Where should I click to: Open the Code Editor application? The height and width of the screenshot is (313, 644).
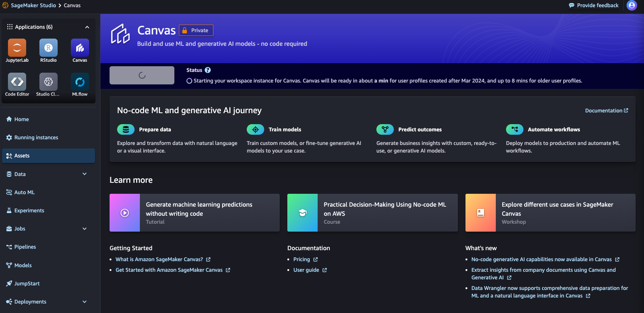(x=17, y=82)
